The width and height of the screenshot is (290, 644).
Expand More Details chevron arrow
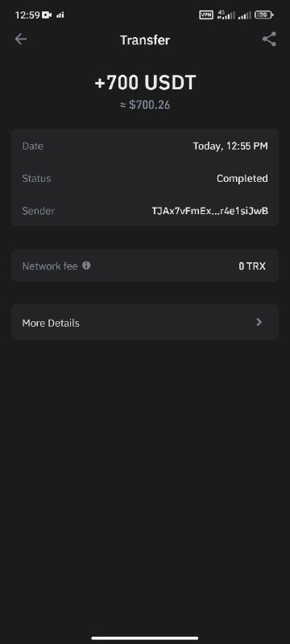(259, 323)
